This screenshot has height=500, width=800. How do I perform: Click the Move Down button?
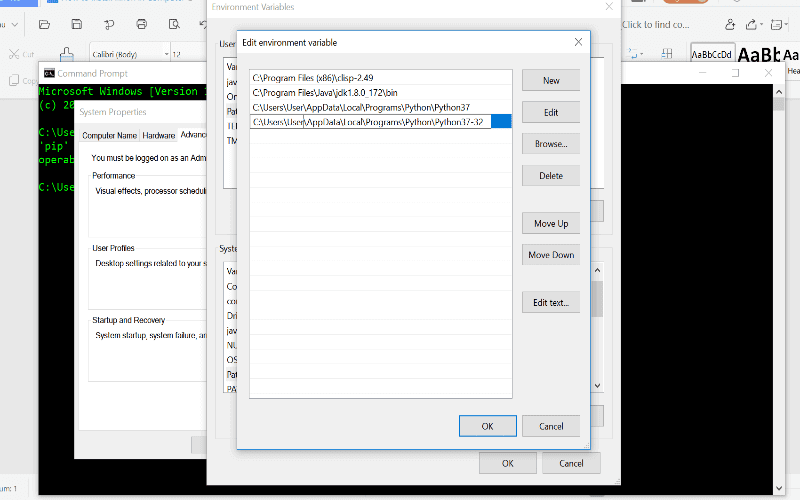(551, 255)
